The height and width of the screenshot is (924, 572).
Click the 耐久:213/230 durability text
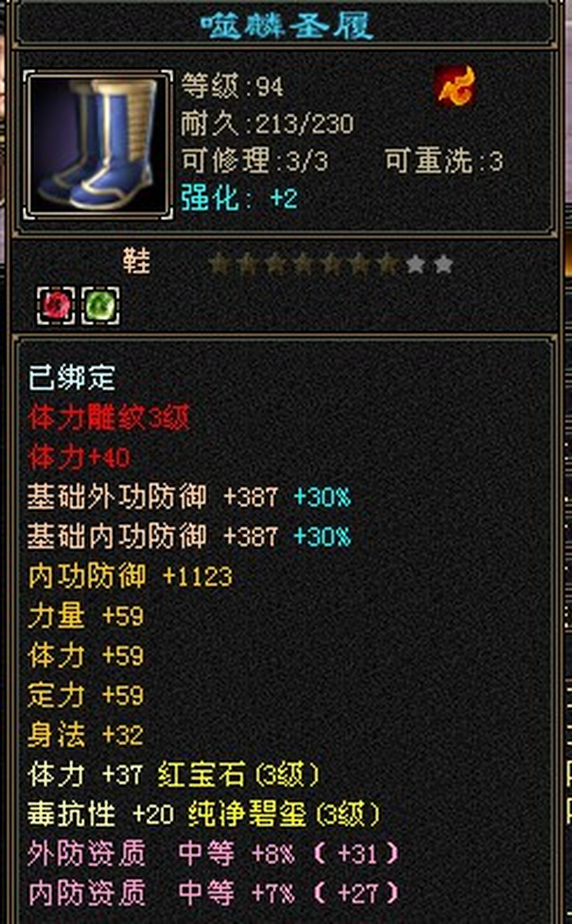click(x=267, y=124)
